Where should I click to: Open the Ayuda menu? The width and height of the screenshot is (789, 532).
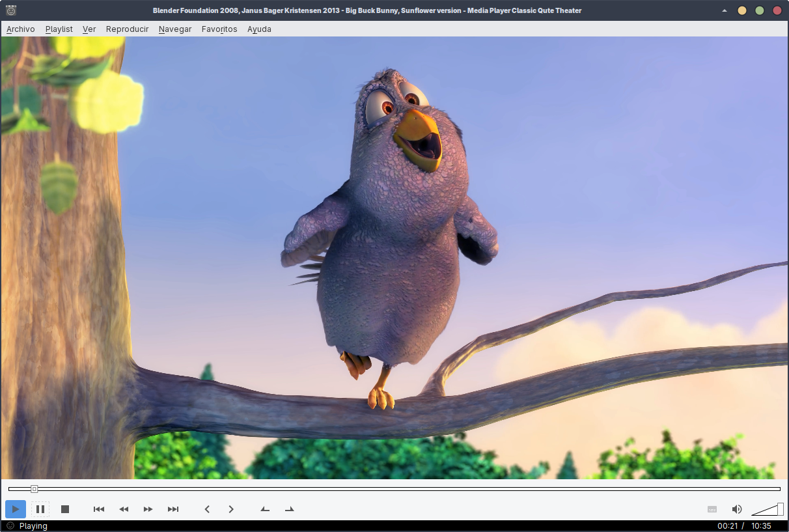pos(259,29)
